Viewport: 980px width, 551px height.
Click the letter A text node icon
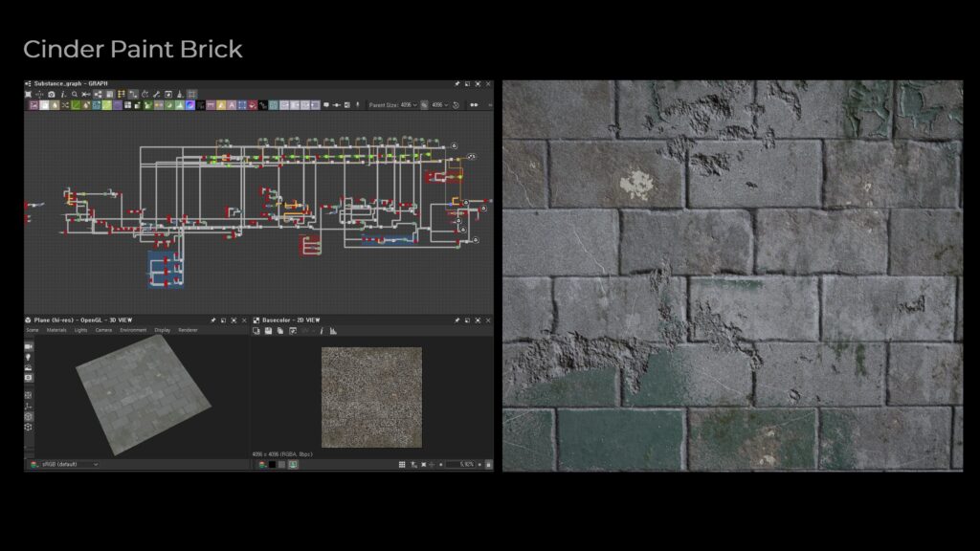(232, 105)
